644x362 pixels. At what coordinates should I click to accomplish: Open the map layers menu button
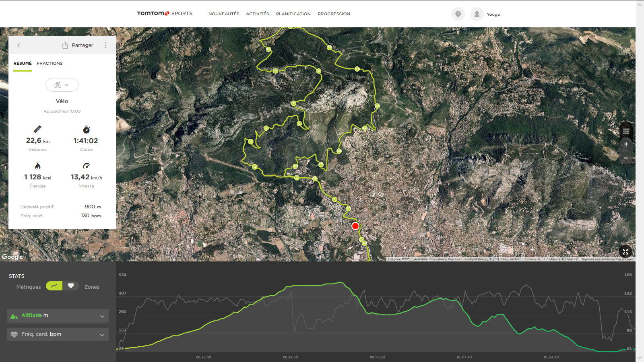[626, 131]
